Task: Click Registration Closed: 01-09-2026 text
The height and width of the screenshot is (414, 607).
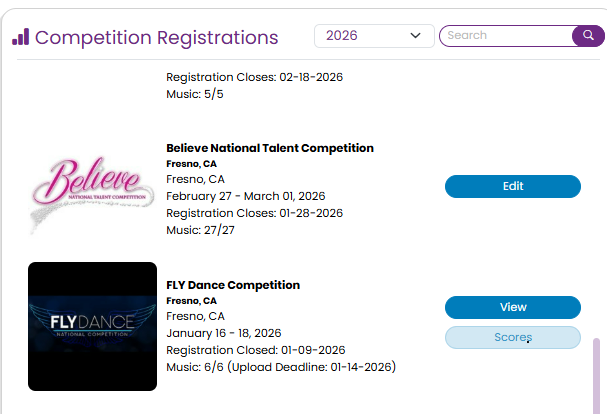Action: click(254, 350)
